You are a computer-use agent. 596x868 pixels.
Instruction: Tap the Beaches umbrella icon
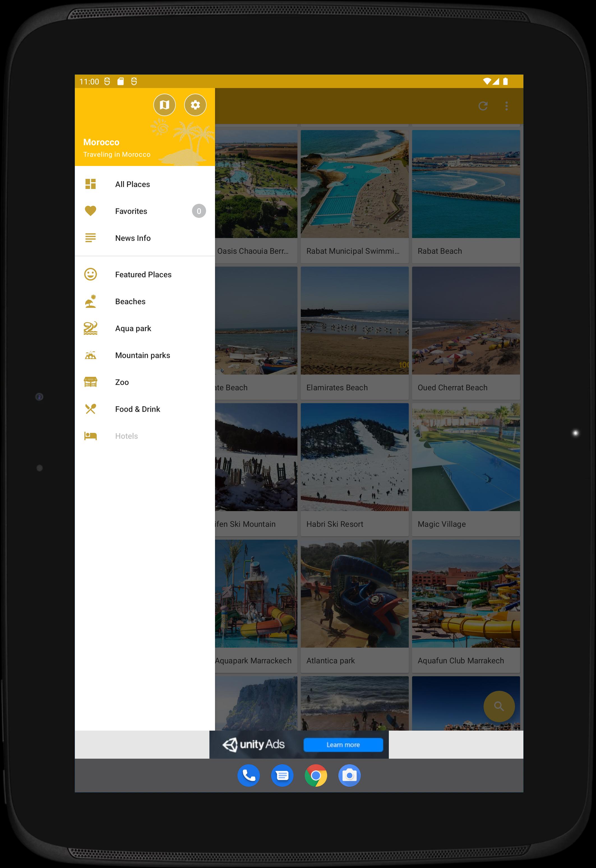pos(90,301)
